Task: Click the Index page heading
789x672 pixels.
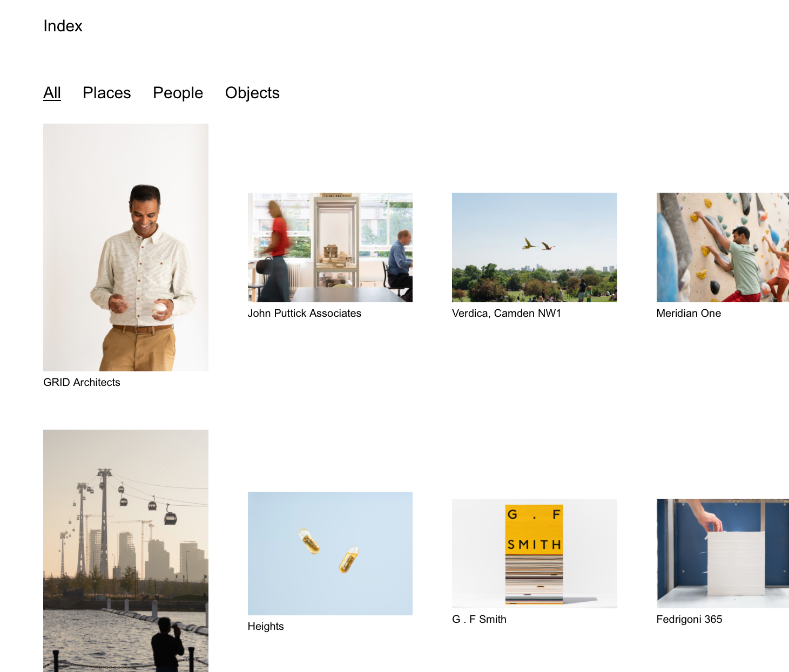Action: pos(63,25)
